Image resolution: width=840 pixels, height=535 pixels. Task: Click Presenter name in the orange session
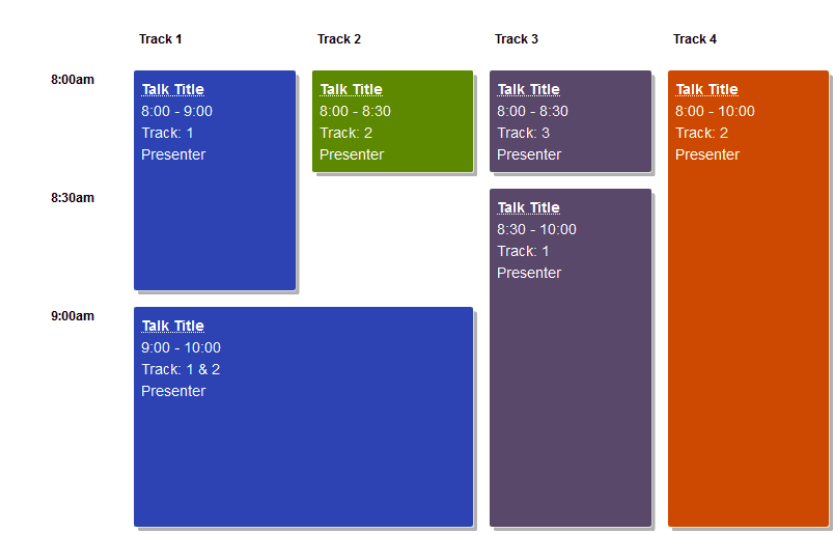707,155
